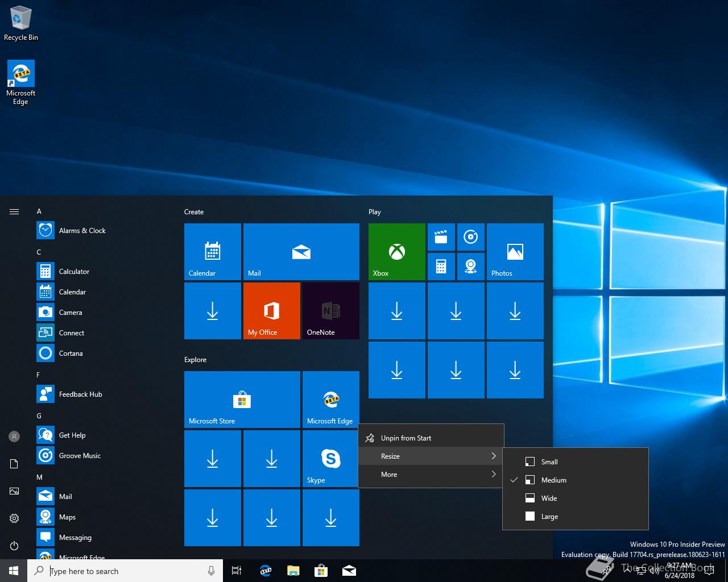Screen dimensions: 728x582
Task: Click the letter F header in app list
Action: (39, 375)
